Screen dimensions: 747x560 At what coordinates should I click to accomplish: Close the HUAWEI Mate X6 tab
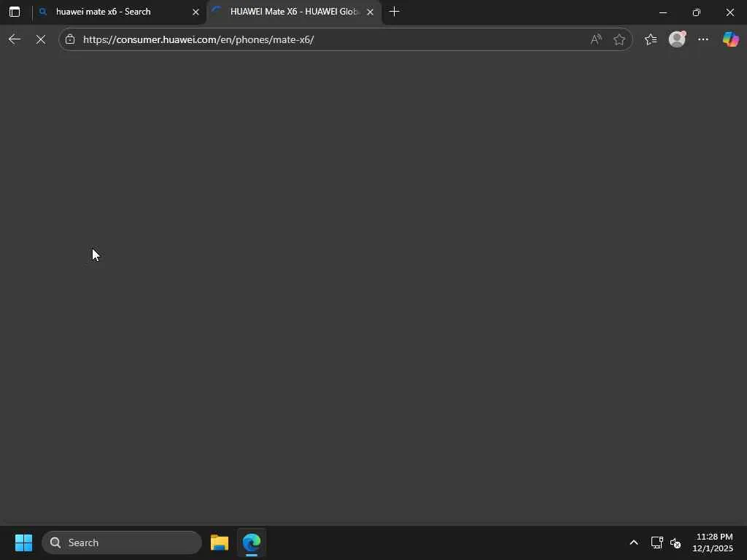coord(370,12)
